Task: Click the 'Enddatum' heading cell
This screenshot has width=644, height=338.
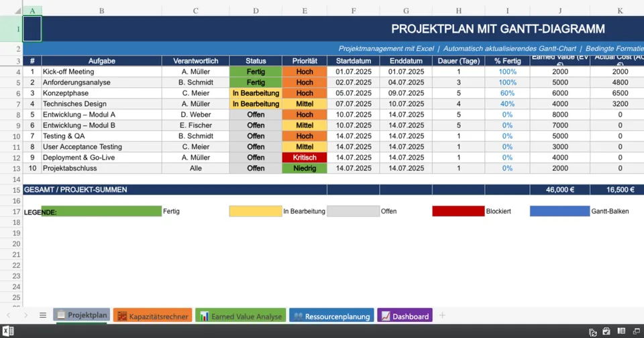Action: click(406, 61)
